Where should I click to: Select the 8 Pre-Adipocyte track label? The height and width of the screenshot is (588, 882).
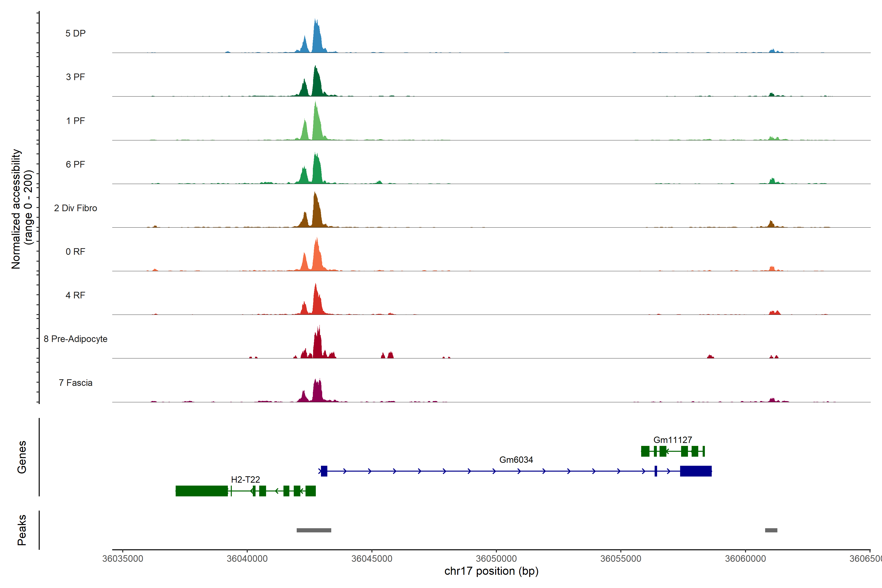[75, 339]
